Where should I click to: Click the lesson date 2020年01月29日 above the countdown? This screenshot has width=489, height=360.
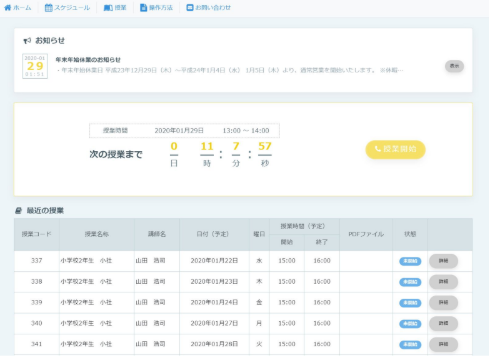pyautogui.click(x=179, y=131)
